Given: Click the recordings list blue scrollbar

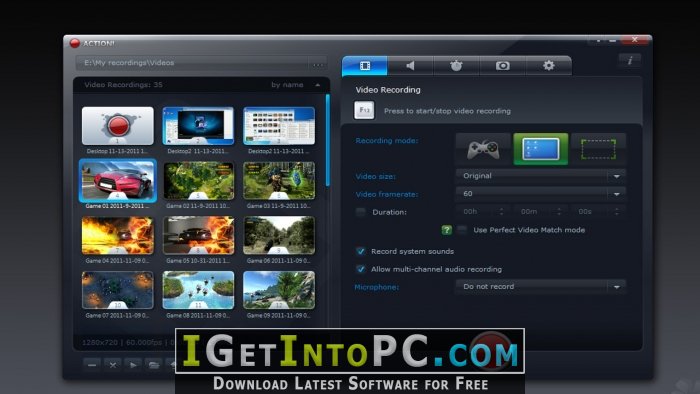Looking at the screenshot, I should coord(328,140).
